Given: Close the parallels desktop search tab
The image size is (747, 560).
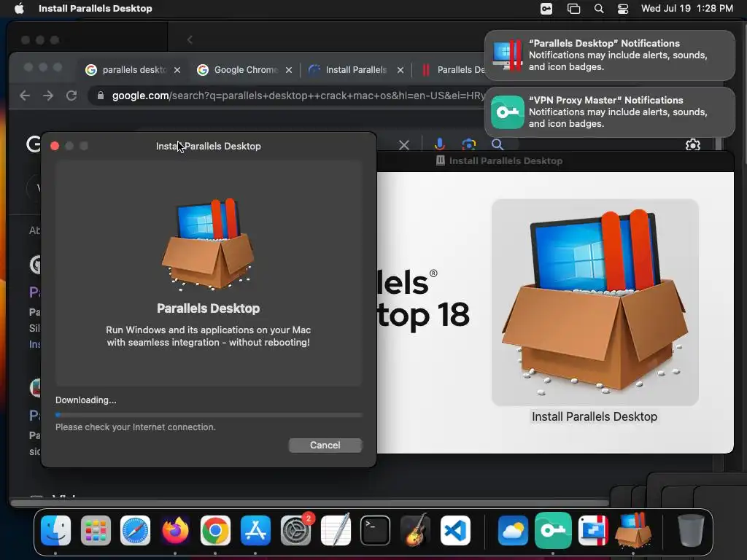Looking at the screenshot, I should point(177,70).
